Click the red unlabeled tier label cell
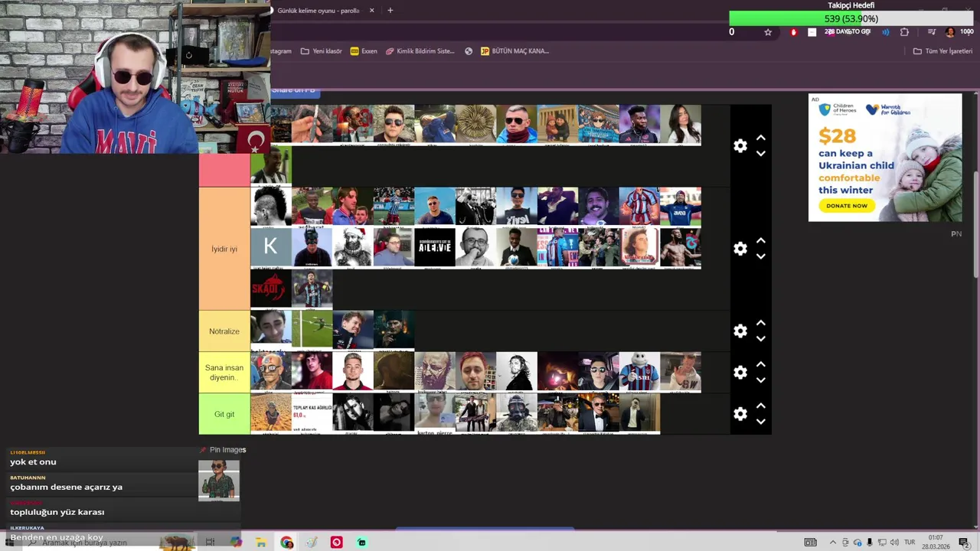 (224, 169)
